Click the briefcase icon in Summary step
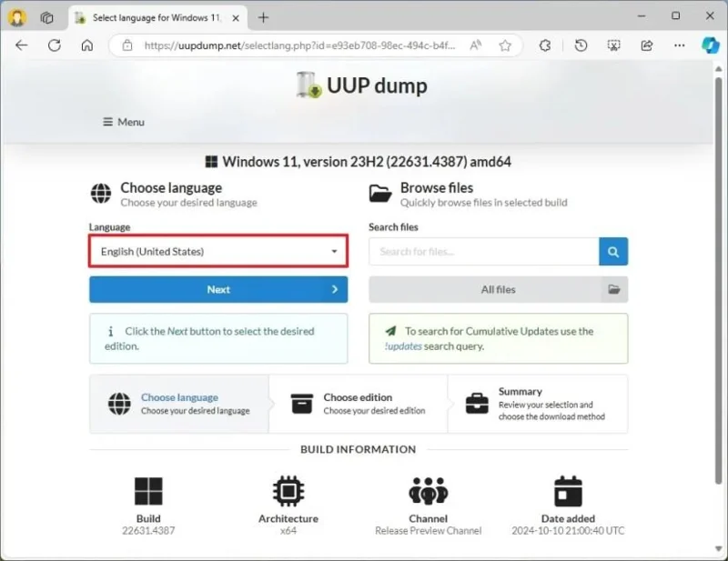The height and width of the screenshot is (561, 728). click(x=477, y=403)
